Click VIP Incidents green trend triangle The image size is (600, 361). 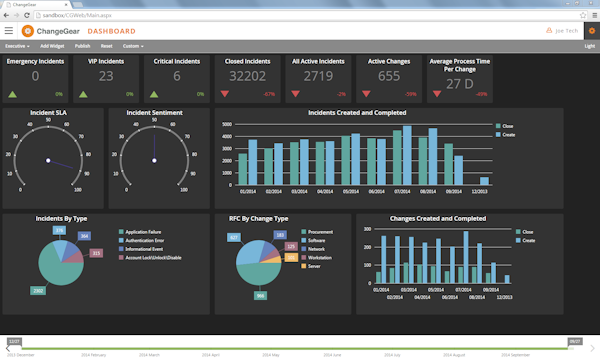pyautogui.click(x=83, y=94)
